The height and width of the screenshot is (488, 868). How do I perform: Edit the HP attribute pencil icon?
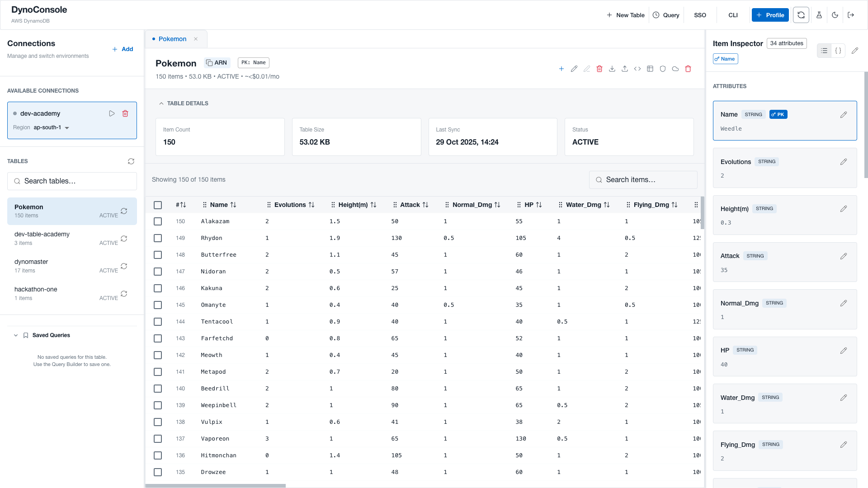[844, 351]
